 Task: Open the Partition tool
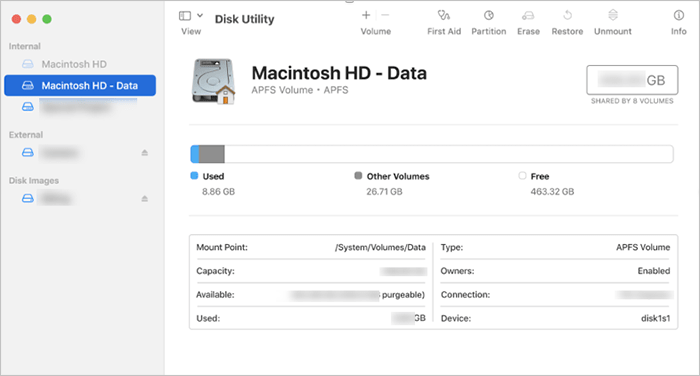click(x=489, y=16)
